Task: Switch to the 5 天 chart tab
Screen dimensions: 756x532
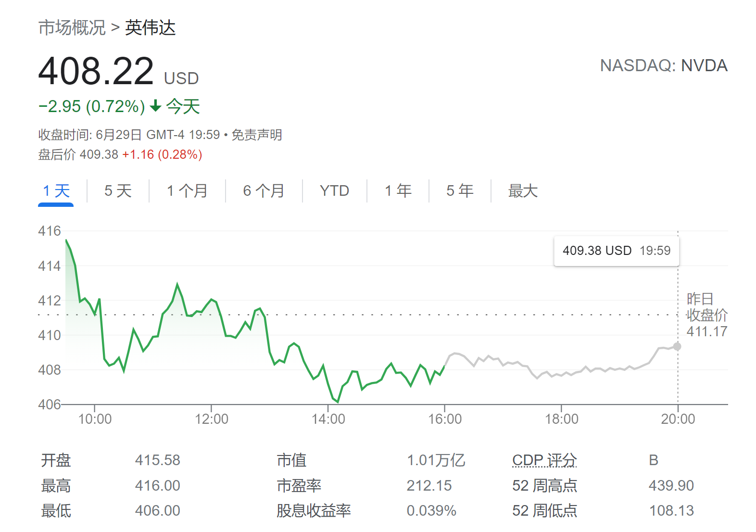Action: point(118,191)
